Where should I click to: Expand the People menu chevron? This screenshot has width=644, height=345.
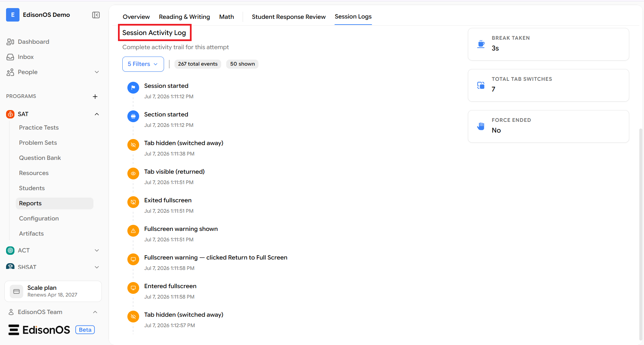pyautogui.click(x=97, y=72)
